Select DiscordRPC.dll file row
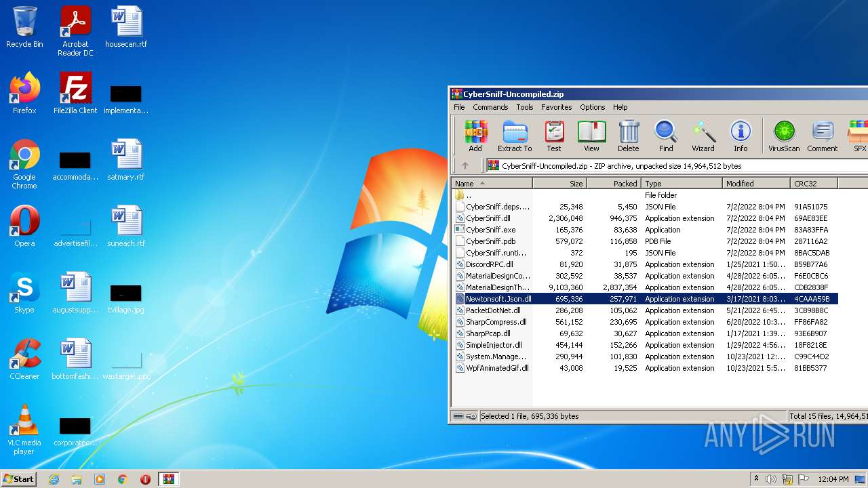Image resolution: width=868 pixels, height=488 pixels. [x=646, y=264]
